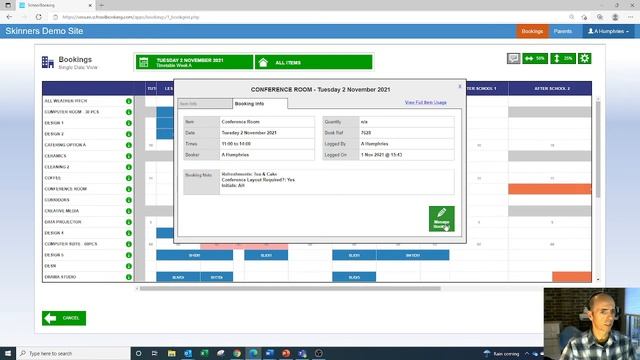Open info icon for Design 2 row
Screen dimensions: 640x360
[129, 134]
